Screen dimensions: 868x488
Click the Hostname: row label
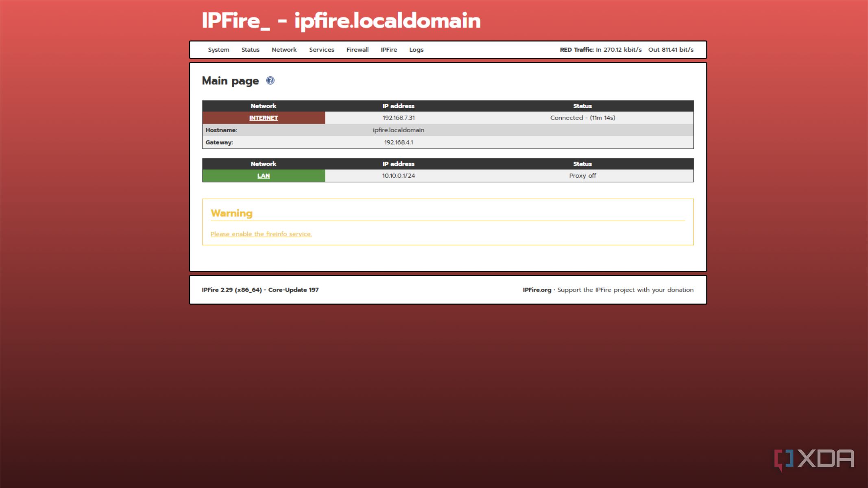click(221, 130)
